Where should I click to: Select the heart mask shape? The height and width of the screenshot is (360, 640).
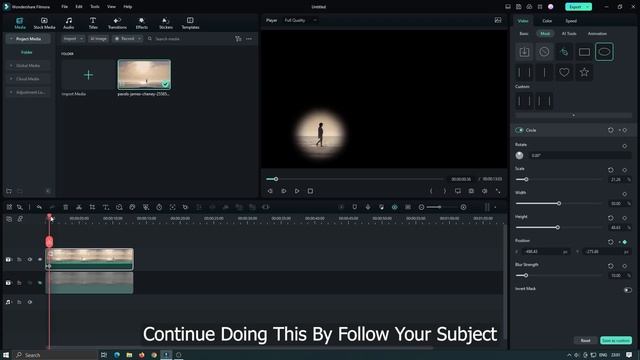pyautogui.click(x=564, y=72)
